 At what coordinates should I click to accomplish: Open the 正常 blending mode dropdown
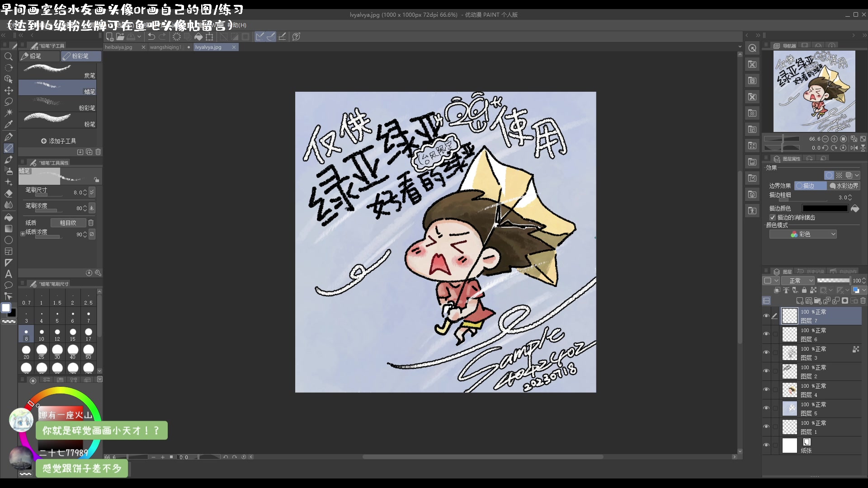click(x=798, y=281)
